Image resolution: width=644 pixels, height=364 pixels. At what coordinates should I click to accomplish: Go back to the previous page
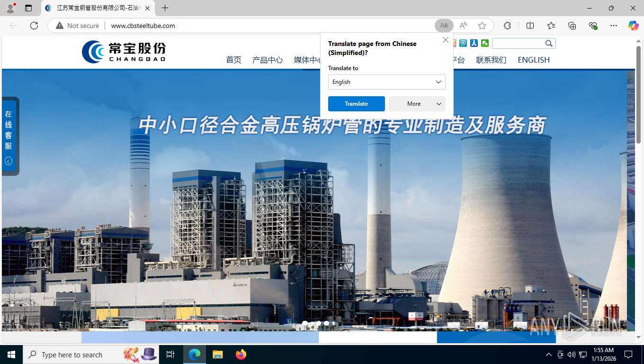[13, 26]
